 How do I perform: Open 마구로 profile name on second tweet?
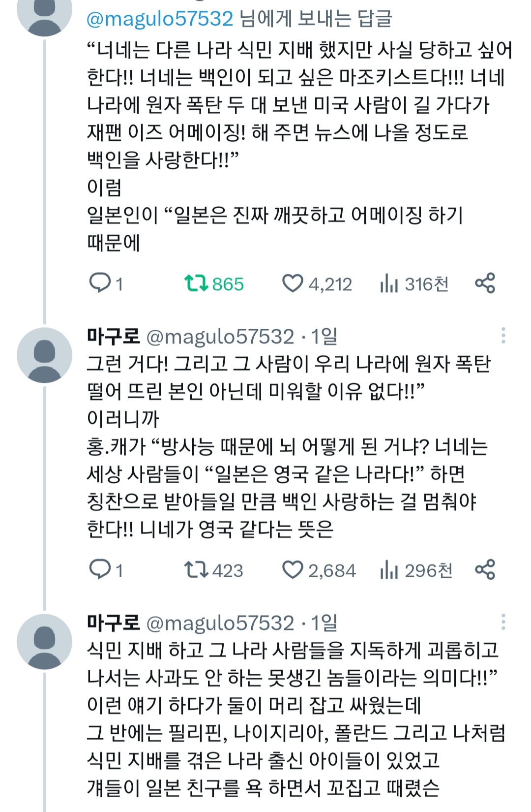114,337
